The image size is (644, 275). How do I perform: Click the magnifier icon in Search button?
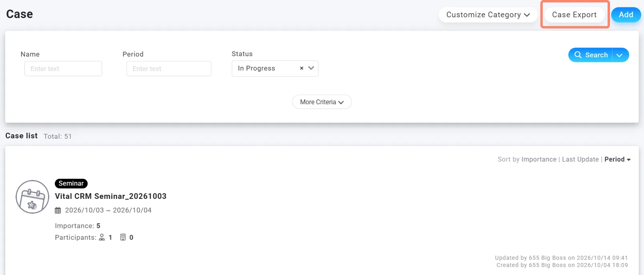pyautogui.click(x=578, y=55)
